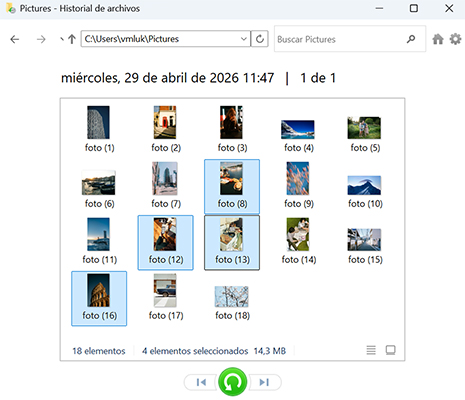465x400 pixels.
Task: Minimize the Historial de archivos window
Action: pyautogui.click(x=379, y=8)
